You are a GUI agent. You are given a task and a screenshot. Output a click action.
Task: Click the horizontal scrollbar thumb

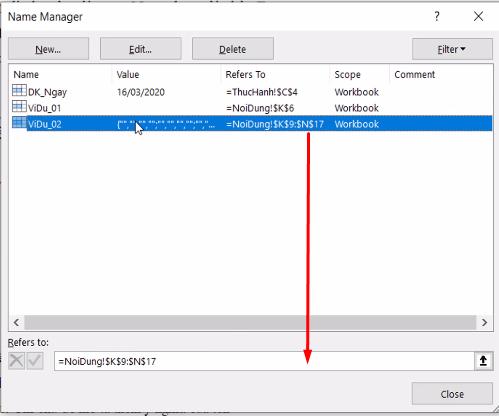(250, 322)
